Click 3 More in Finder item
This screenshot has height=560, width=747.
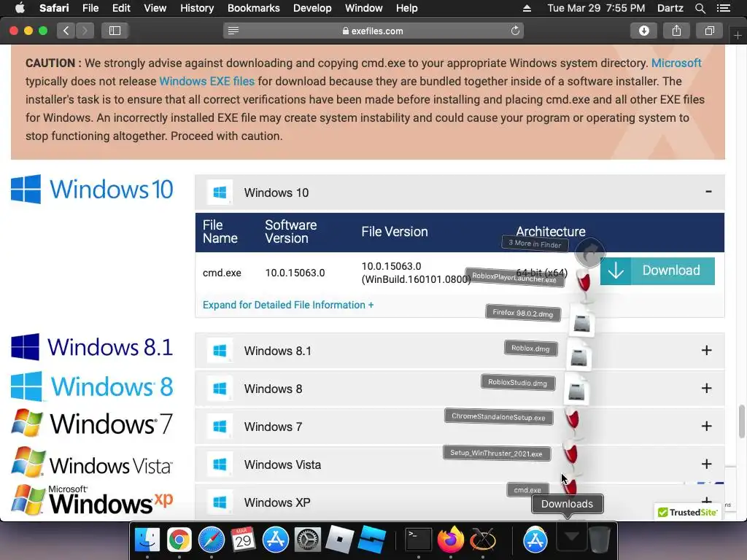535,244
